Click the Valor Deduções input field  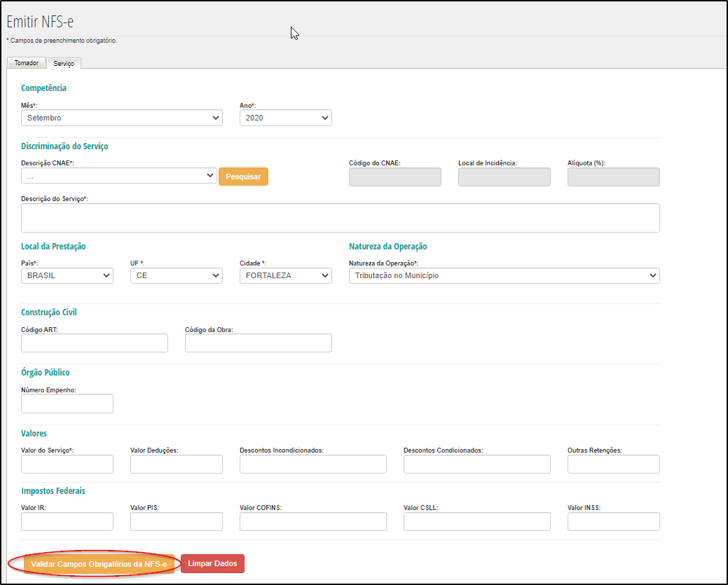point(177,464)
